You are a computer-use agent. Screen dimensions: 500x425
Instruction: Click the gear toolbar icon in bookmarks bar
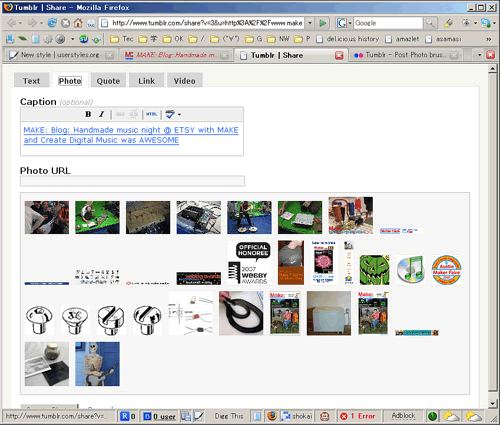[x=48, y=39]
